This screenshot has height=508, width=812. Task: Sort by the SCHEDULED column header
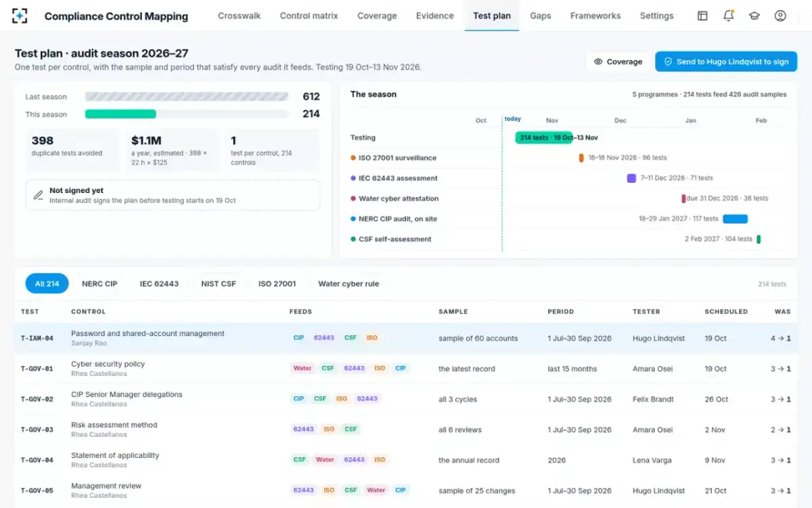[x=726, y=312]
